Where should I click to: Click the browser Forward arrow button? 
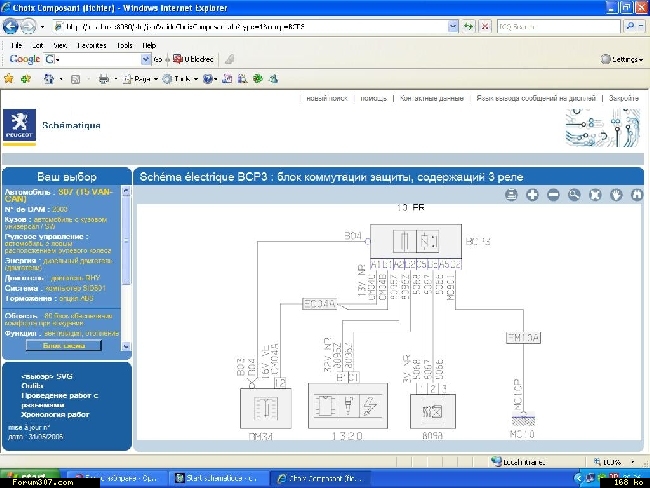28,27
